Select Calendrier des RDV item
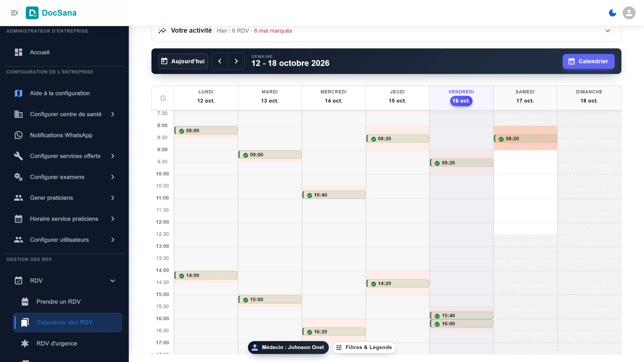The height and width of the screenshot is (362, 644). click(68, 322)
